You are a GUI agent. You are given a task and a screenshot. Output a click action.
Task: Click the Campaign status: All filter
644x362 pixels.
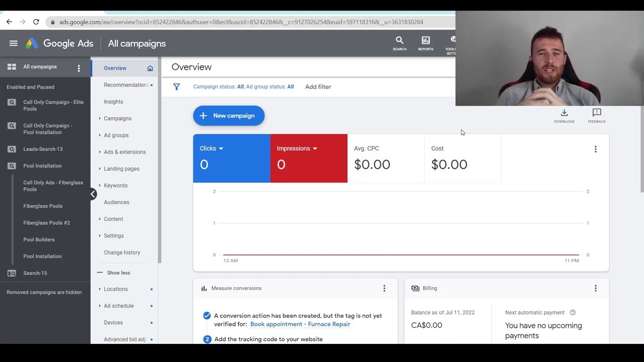click(x=218, y=86)
